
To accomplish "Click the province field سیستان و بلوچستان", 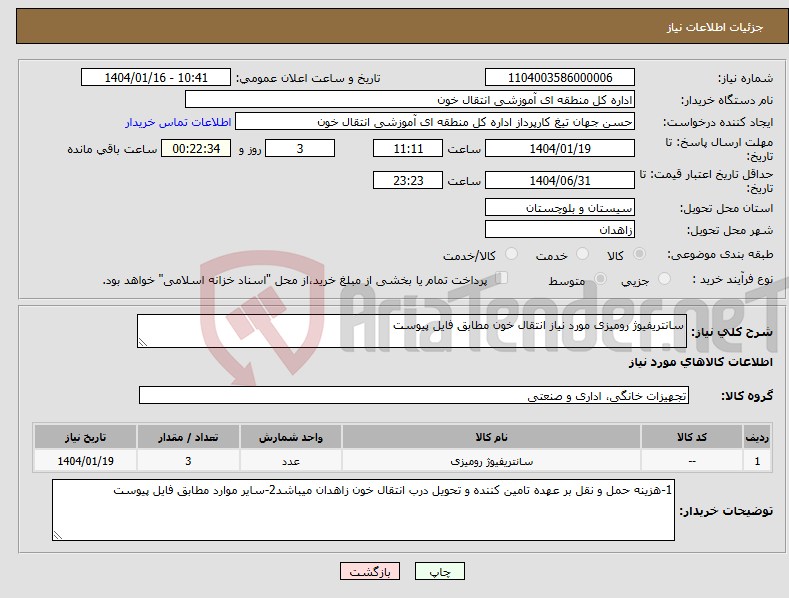I will point(560,207).
